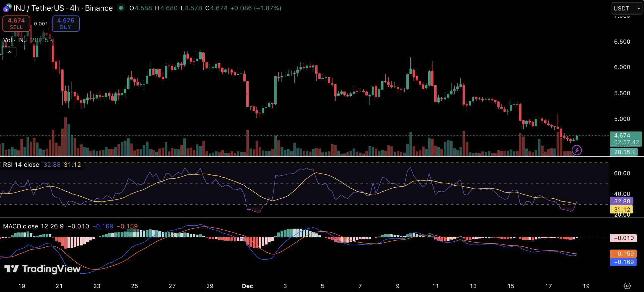Select the Vol · INJ indicator label

pos(15,40)
